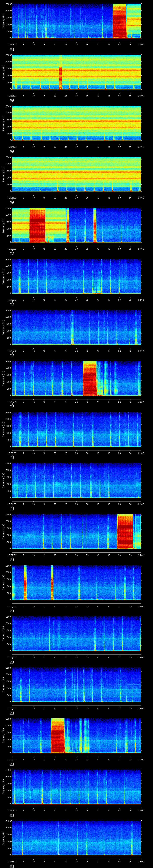Select the wide red burst in the 10:22:00 spectrogram

tap(119, 21)
